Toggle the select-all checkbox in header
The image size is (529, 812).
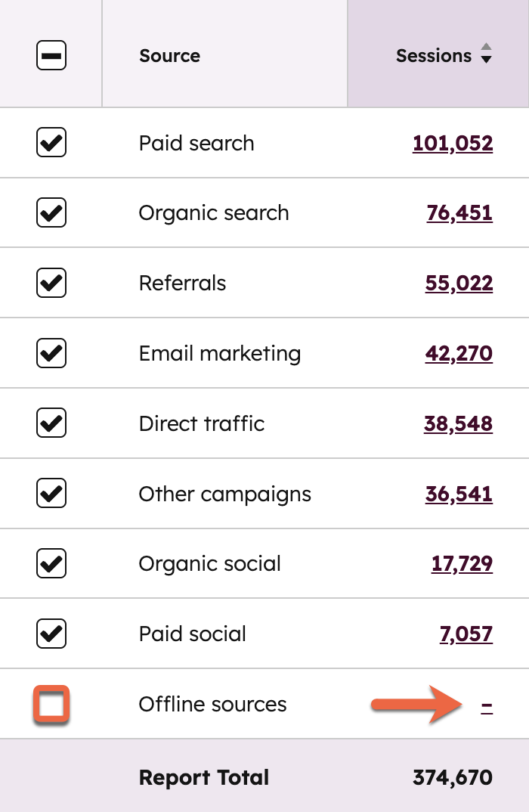coord(51,54)
